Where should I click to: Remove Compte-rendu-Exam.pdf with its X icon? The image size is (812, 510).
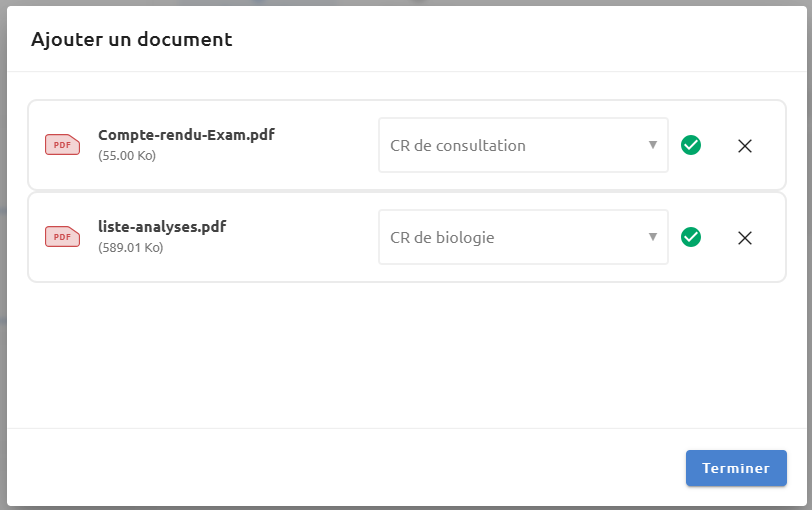[x=745, y=146]
